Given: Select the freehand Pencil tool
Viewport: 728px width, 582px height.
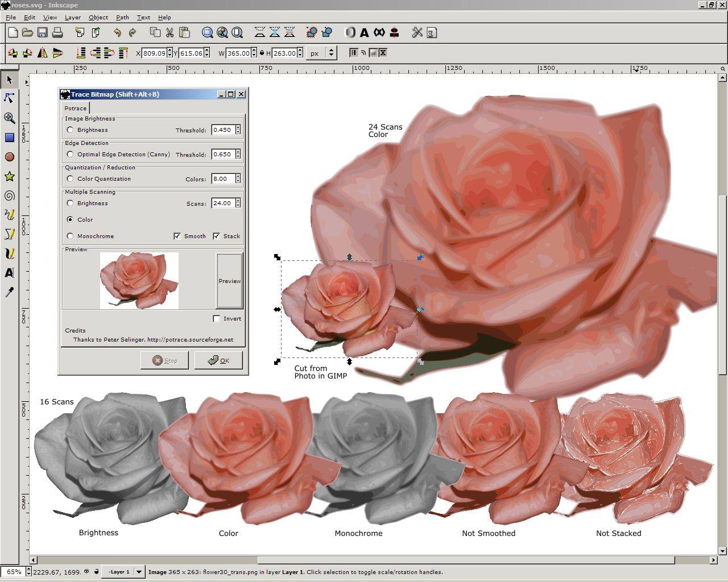Looking at the screenshot, I should click(9, 215).
